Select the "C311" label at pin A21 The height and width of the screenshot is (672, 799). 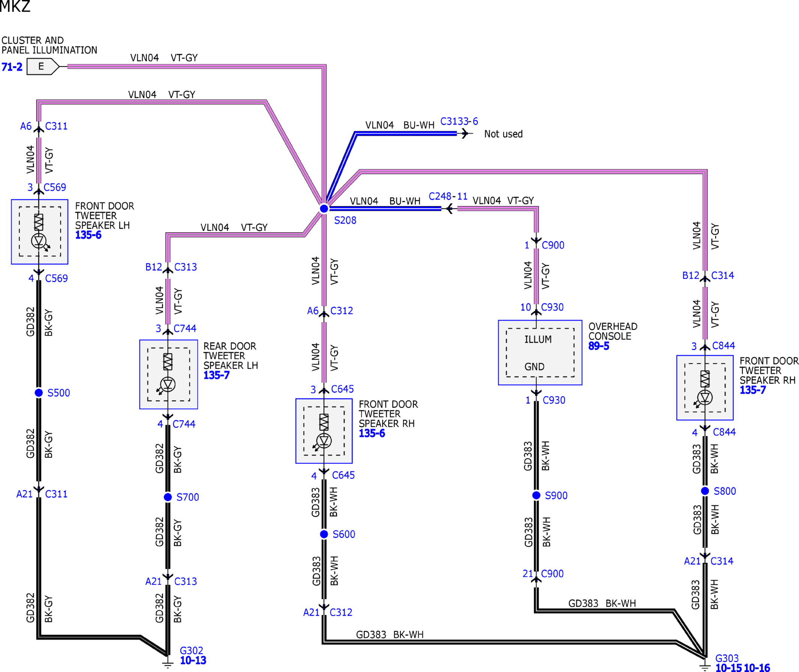pyautogui.click(x=56, y=494)
